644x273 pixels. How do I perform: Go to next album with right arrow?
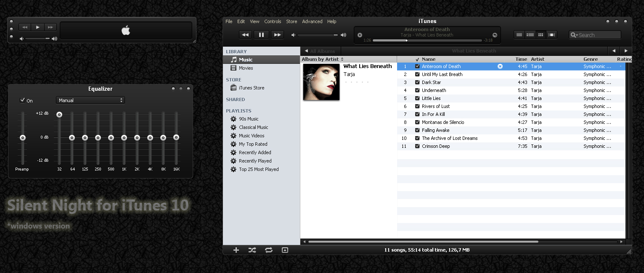tap(626, 51)
